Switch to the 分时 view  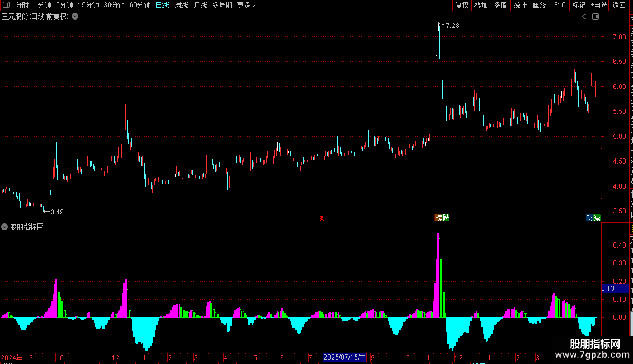point(22,5)
